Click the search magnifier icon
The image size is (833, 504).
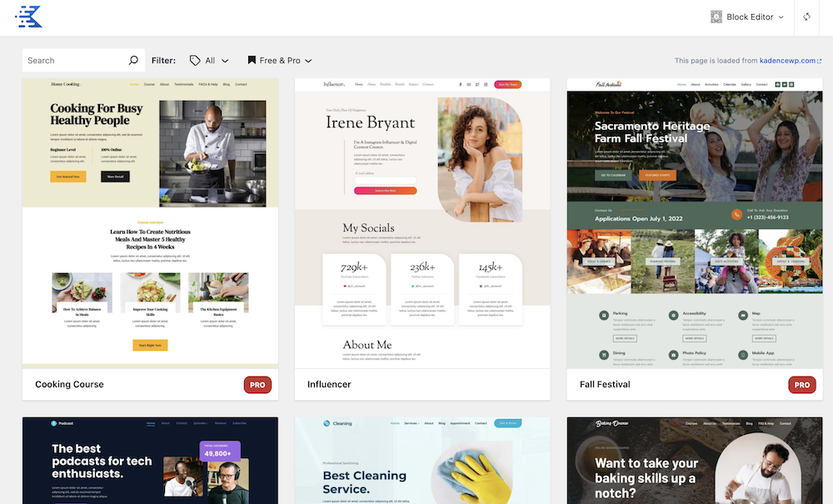(133, 60)
